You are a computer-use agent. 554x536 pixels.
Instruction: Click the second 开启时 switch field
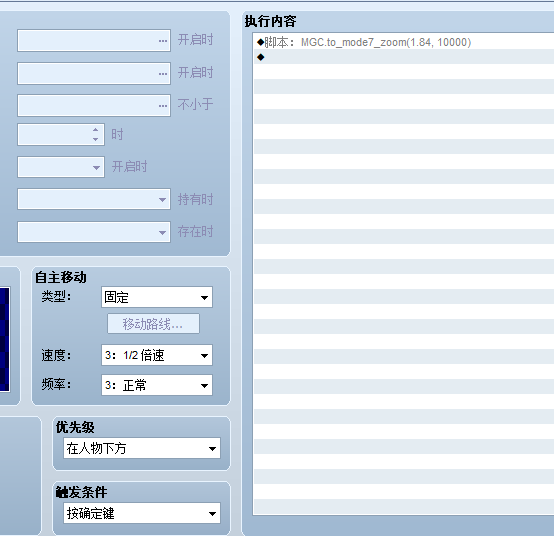[94, 73]
